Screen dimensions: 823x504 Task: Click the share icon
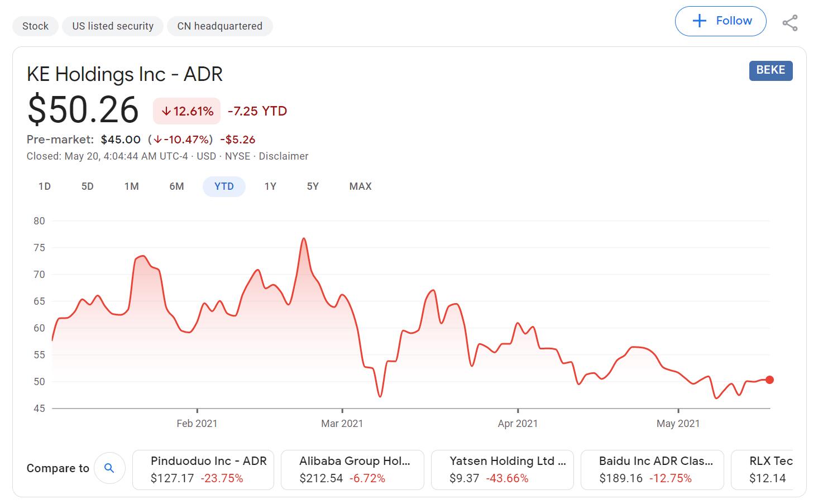click(x=789, y=23)
